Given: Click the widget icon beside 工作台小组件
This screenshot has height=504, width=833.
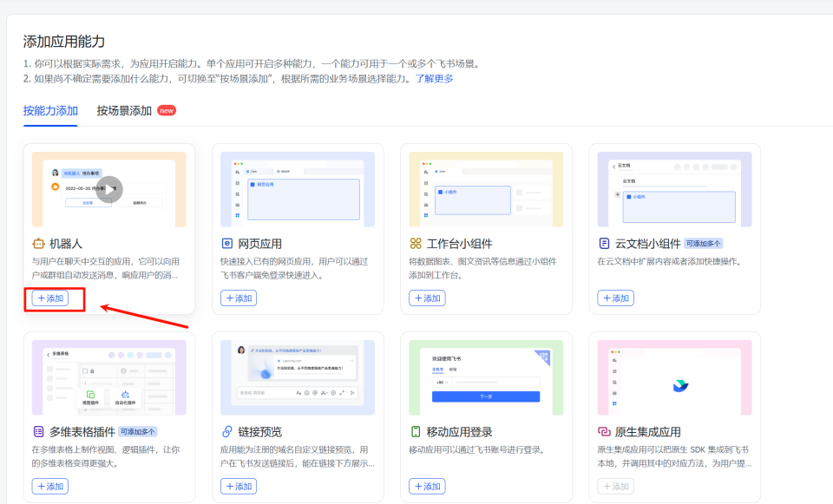Looking at the screenshot, I should (x=416, y=244).
